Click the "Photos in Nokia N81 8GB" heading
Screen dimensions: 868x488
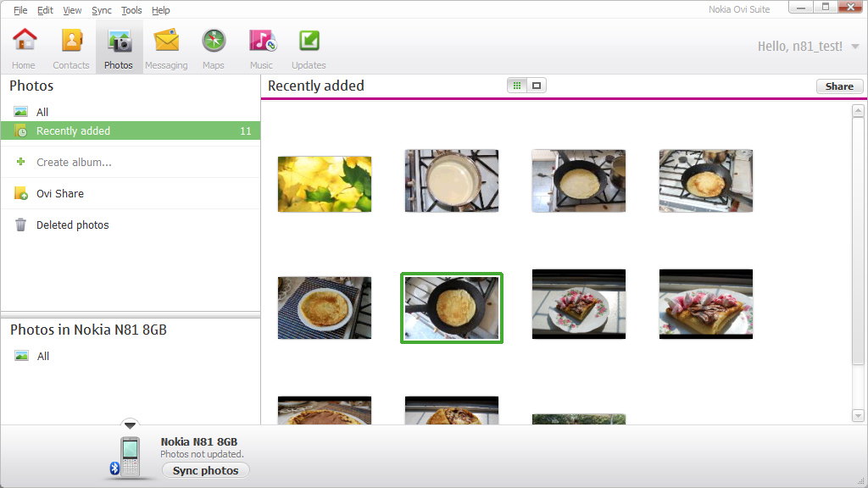[x=88, y=330]
